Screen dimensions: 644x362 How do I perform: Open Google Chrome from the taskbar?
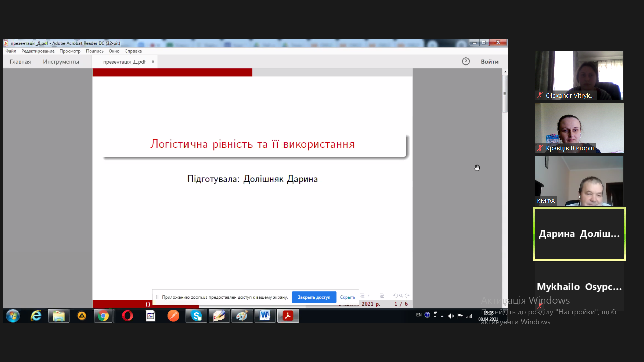tap(103, 316)
